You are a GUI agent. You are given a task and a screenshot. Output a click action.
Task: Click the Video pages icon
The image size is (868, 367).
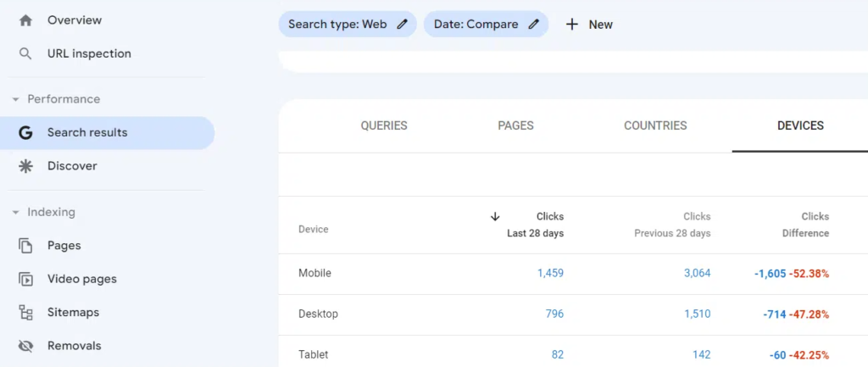click(25, 279)
